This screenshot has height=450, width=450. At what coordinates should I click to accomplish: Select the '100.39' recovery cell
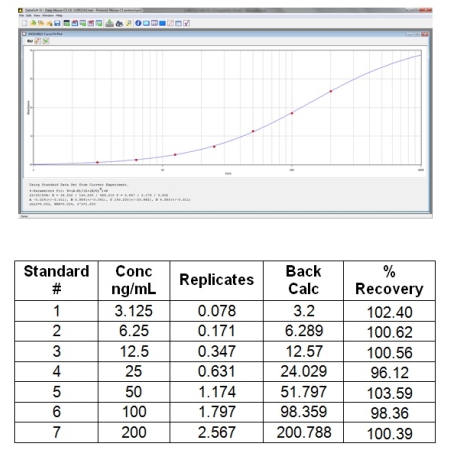[389, 433]
